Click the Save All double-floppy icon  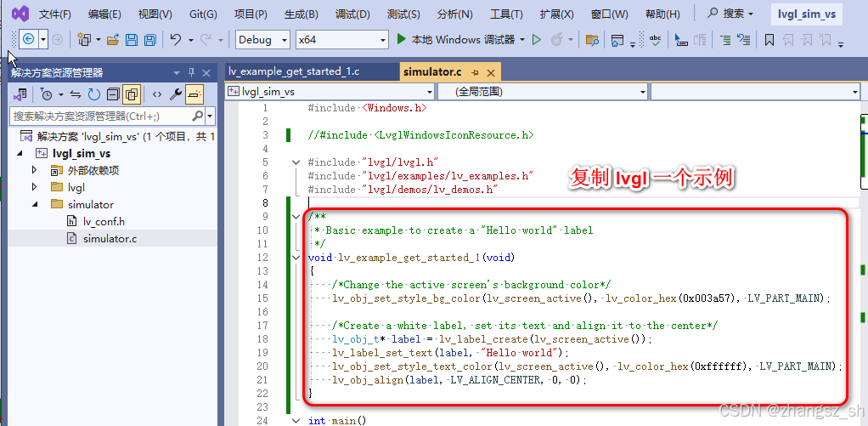149,39
